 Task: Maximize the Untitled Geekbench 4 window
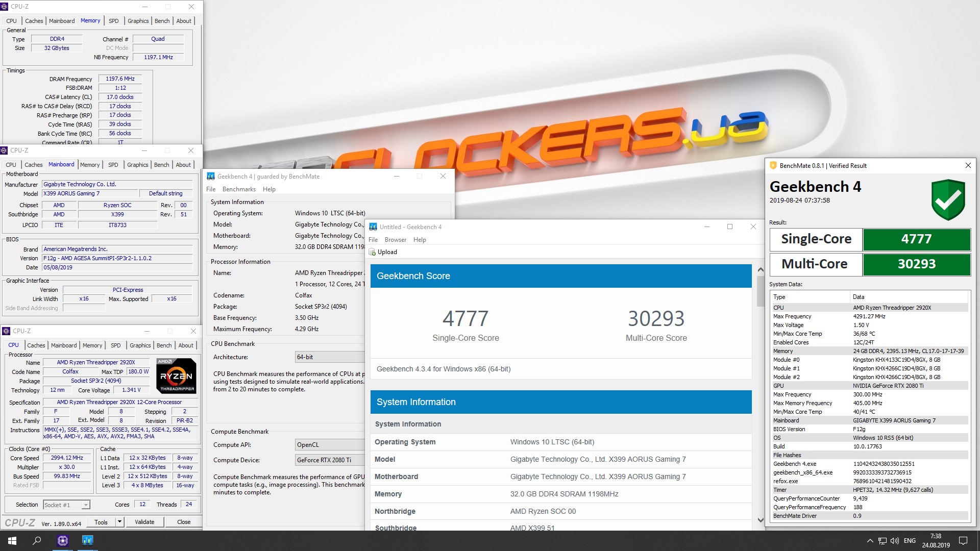(x=730, y=227)
